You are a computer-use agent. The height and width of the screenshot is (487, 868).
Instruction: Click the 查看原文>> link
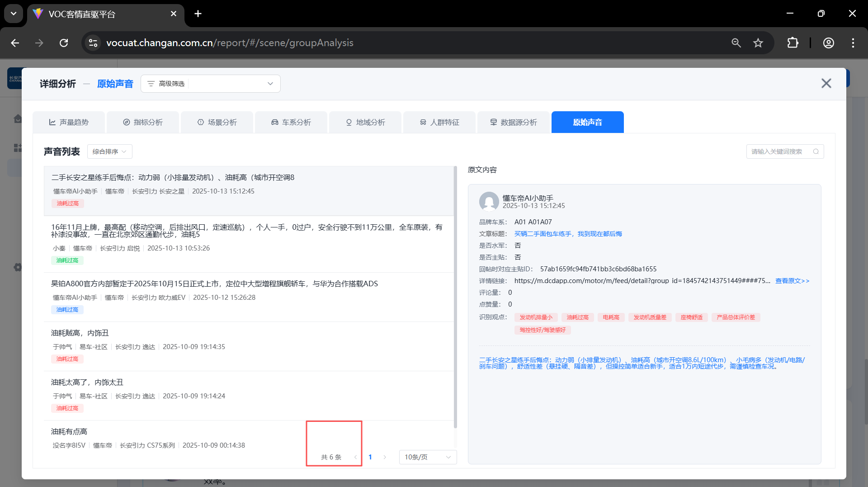pos(792,281)
